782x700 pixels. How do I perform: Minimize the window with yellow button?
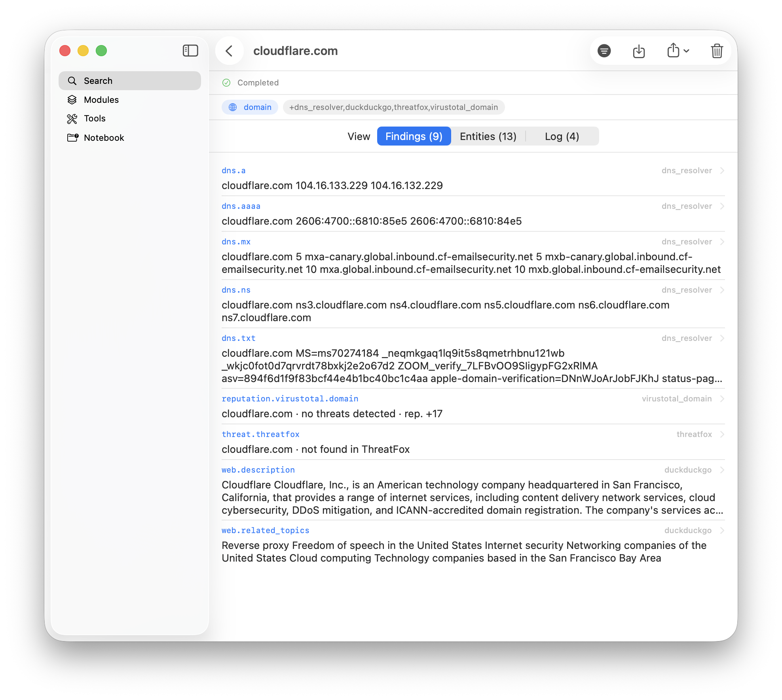(x=83, y=51)
